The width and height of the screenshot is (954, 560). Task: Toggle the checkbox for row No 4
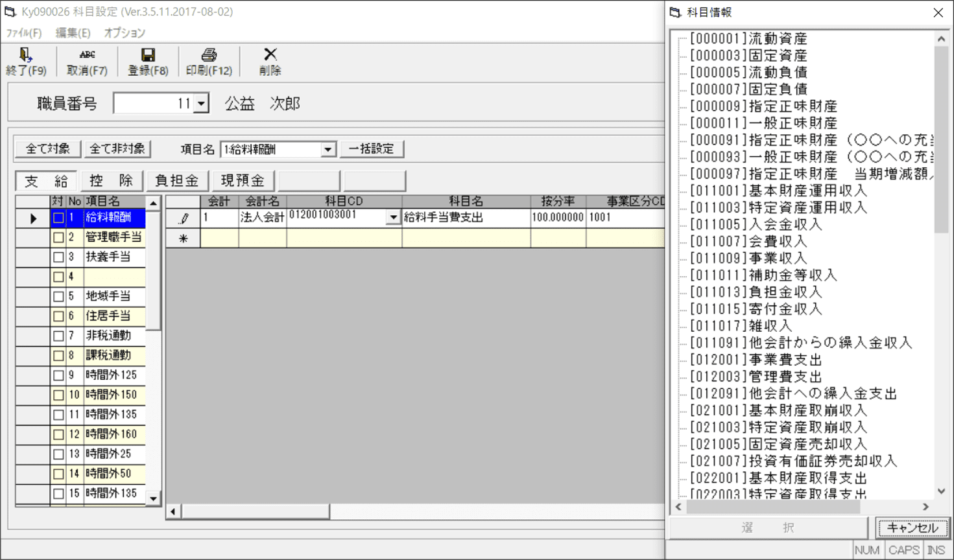[58, 277]
